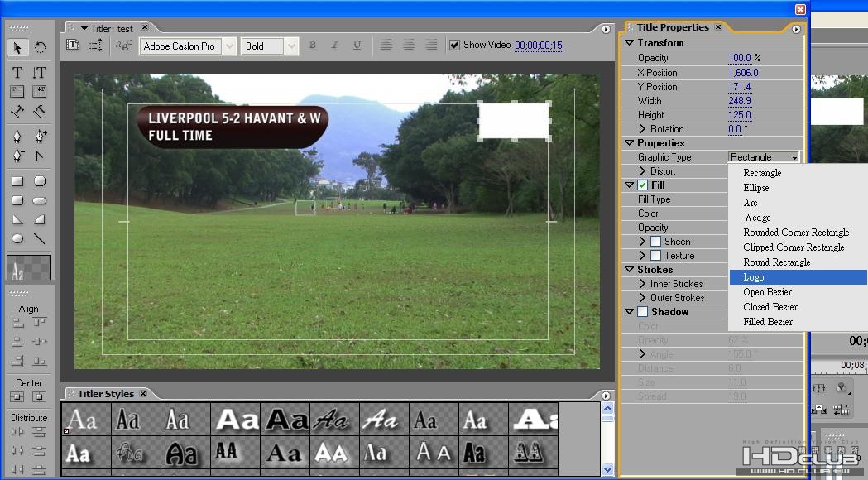Viewport: 868px width, 480px height.
Task: Select the Rotation tool
Action: (40, 48)
